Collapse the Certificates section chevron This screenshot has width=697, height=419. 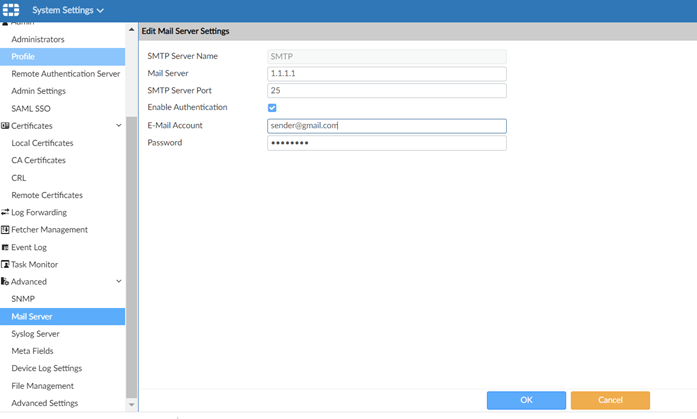click(119, 126)
